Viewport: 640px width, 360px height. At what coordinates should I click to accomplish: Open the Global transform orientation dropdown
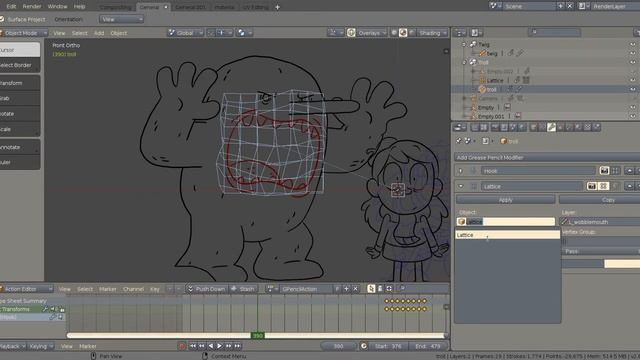click(186, 33)
